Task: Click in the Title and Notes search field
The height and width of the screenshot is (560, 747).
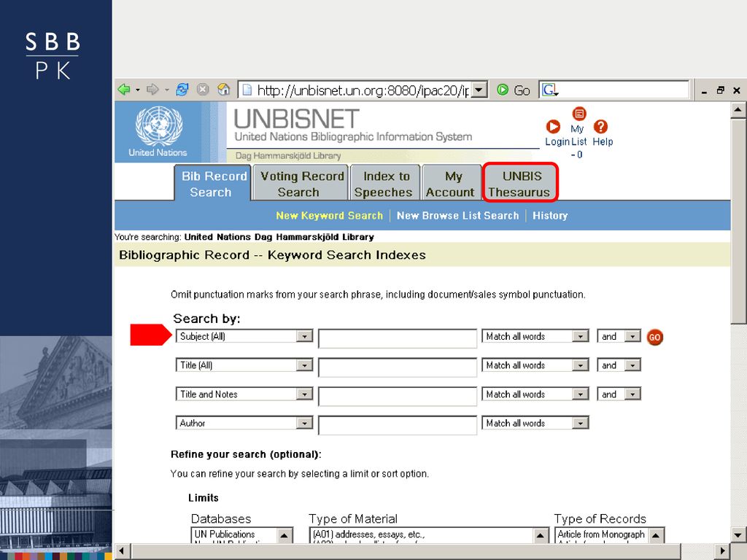Action: click(398, 397)
